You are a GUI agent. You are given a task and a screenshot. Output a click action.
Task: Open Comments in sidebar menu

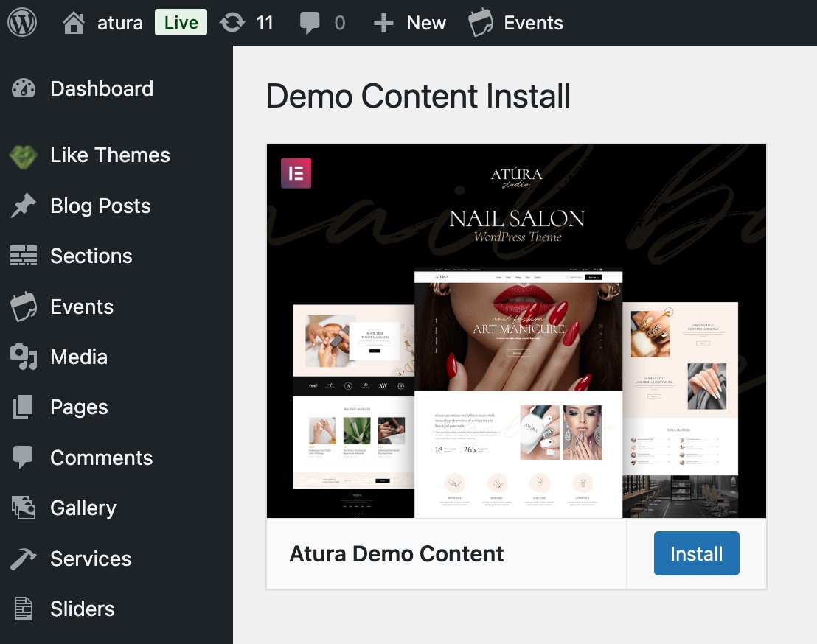pyautogui.click(x=101, y=458)
